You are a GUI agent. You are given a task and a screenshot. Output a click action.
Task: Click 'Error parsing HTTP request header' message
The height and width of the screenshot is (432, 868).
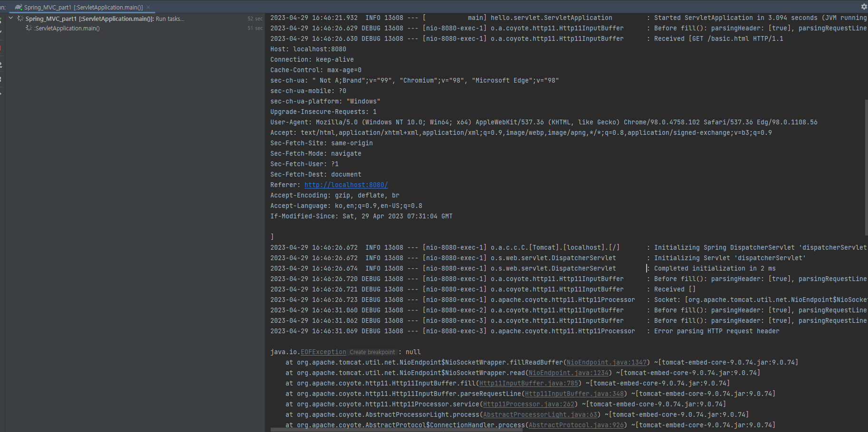click(716, 331)
